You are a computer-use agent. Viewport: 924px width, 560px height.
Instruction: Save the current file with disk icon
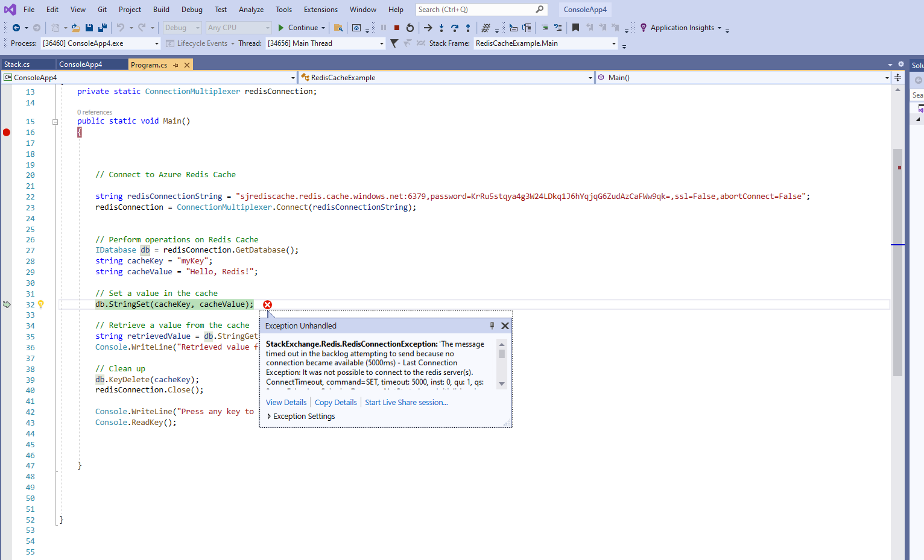(89, 28)
